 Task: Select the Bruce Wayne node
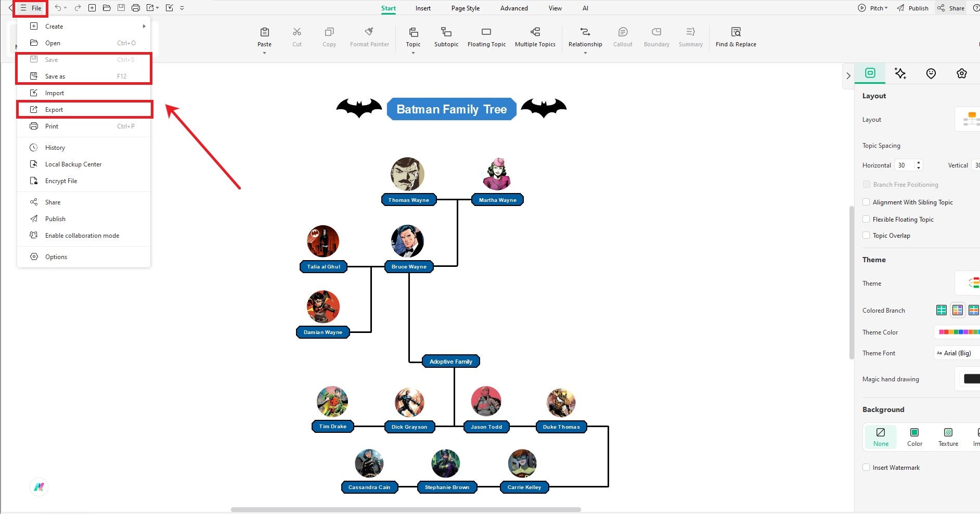click(x=409, y=266)
